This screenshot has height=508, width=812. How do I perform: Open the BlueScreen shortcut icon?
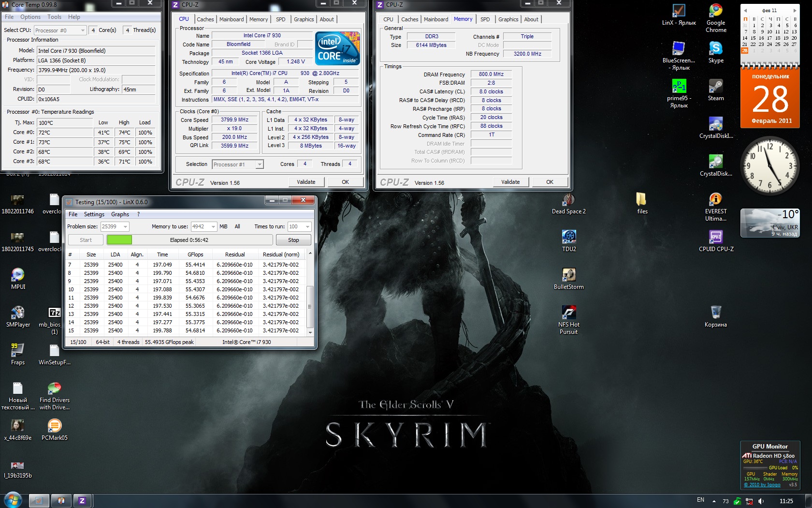point(679,56)
